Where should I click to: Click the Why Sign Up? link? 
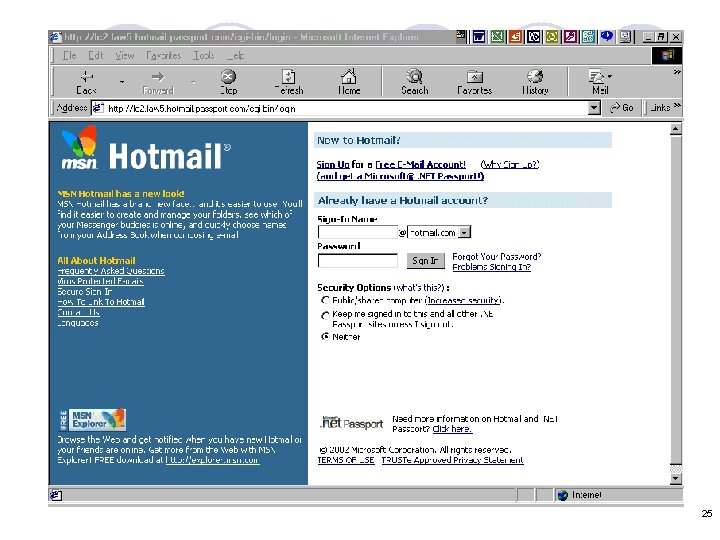pos(510,164)
